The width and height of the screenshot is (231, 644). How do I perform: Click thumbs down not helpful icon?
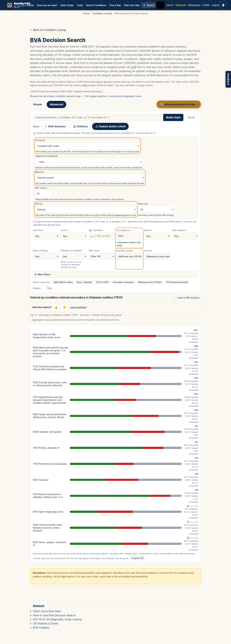click(64, 307)
